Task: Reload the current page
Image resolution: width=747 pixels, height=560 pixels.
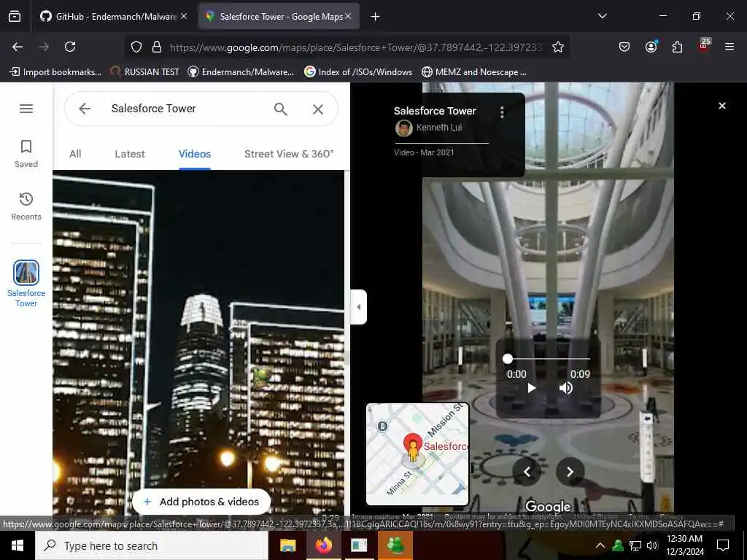Action: pos(70,47)
